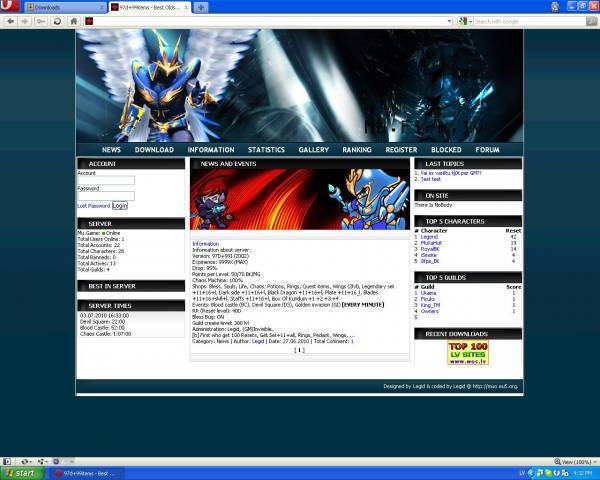Viewport: 600px width, 480px height.
Task: Click the 97d+99items taskbar button
Action: tap(87, 473)
